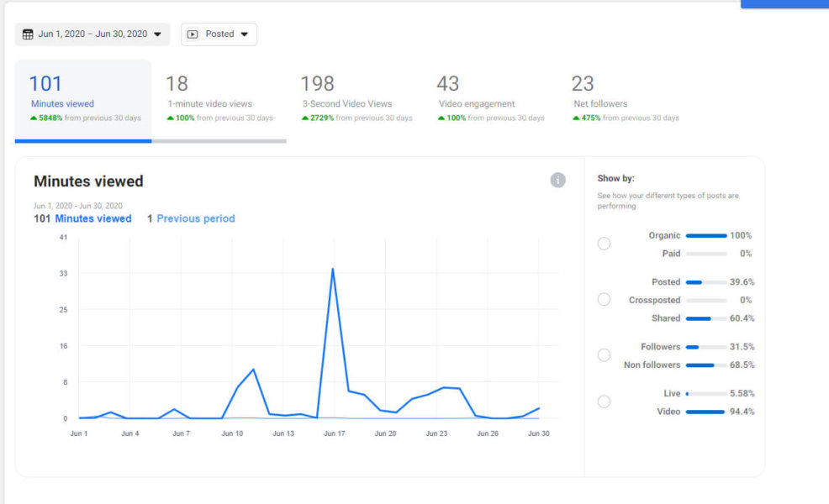Click the Shared 60.4% progress bar

pyautogui.click(x=707, y=318)
